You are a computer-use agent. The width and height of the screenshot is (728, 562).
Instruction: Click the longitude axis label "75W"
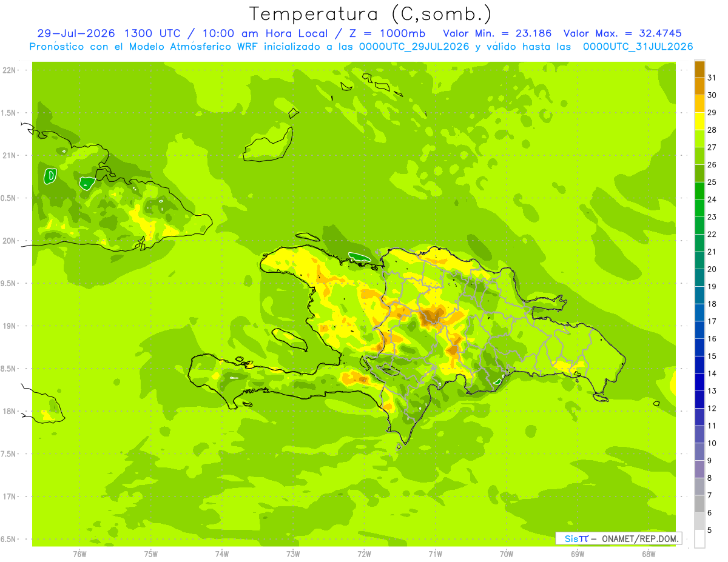click(151, 554)
